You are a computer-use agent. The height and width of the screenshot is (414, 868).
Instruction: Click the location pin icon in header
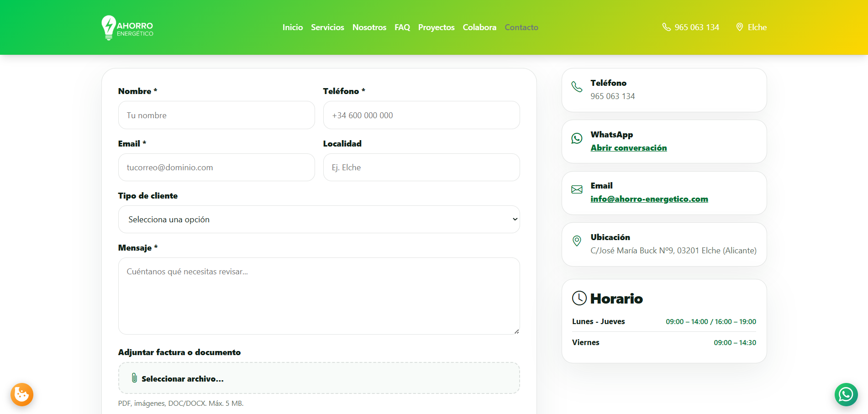coord(740,27)
